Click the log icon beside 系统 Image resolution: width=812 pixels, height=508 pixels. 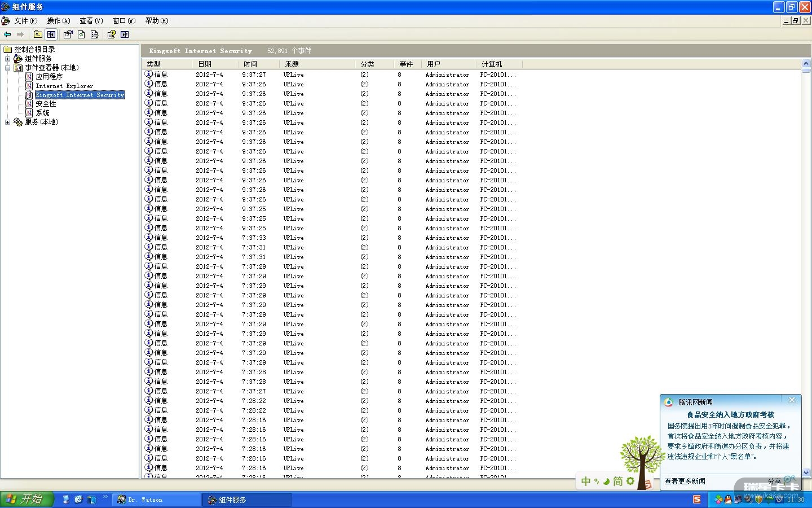click(29, 113)
